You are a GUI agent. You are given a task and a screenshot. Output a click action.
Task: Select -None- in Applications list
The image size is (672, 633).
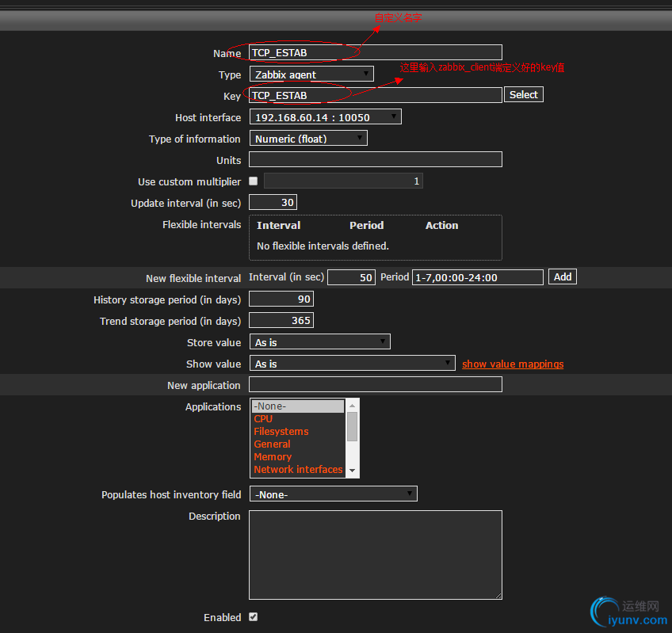298,406
